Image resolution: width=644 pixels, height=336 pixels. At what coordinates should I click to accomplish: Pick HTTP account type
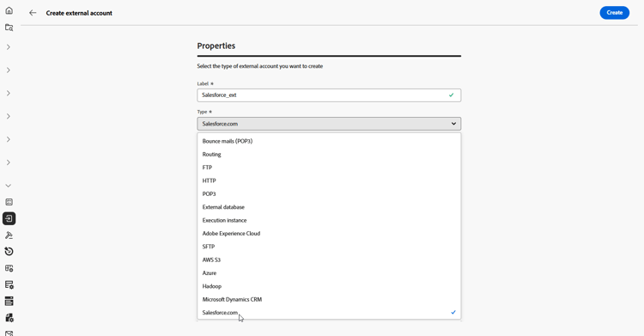pyautogui.click(x=329, y=180)
